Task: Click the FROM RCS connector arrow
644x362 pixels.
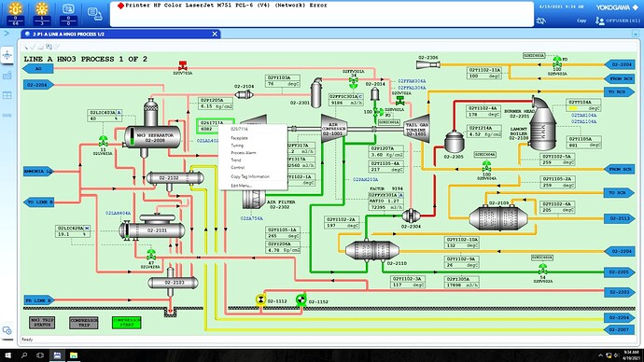Action: click(620, 78)
